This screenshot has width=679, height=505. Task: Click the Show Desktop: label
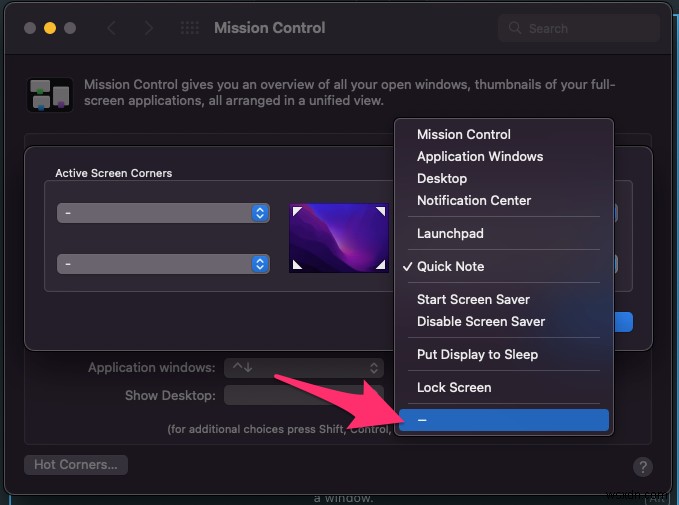(170, 395)
